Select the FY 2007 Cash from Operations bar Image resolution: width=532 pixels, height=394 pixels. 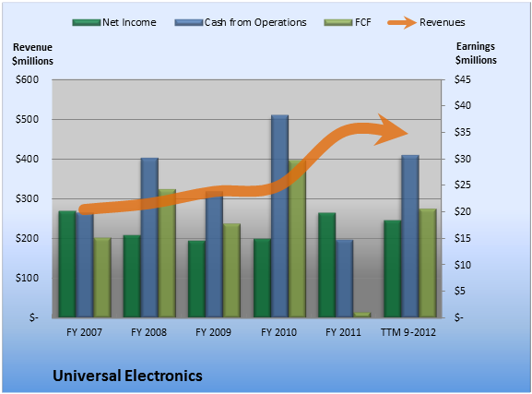coord(85,265)
